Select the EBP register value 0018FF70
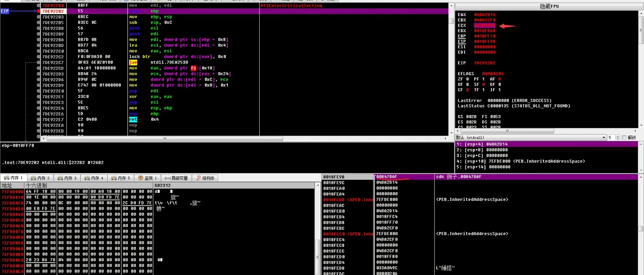 (485, 36)
